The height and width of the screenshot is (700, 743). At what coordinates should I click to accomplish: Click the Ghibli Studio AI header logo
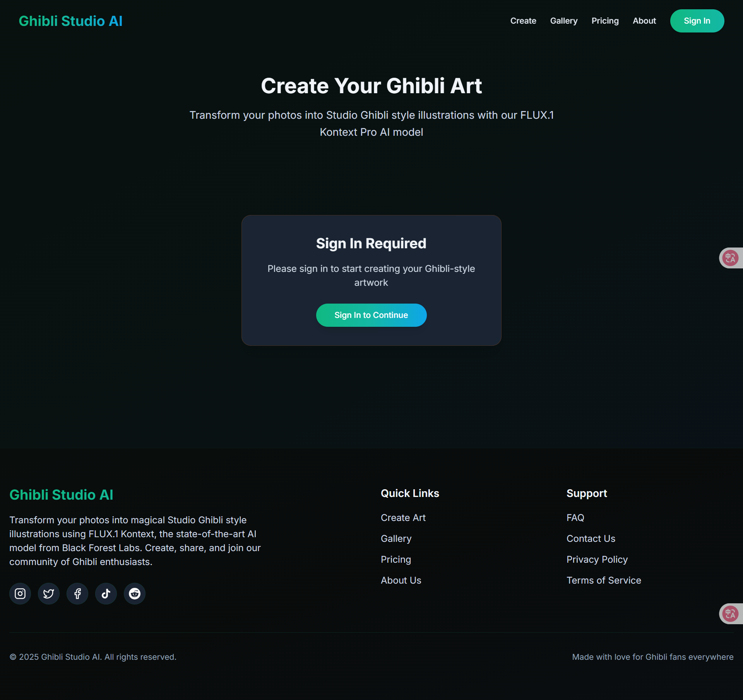pyautogui.click(x=70, y=21)
